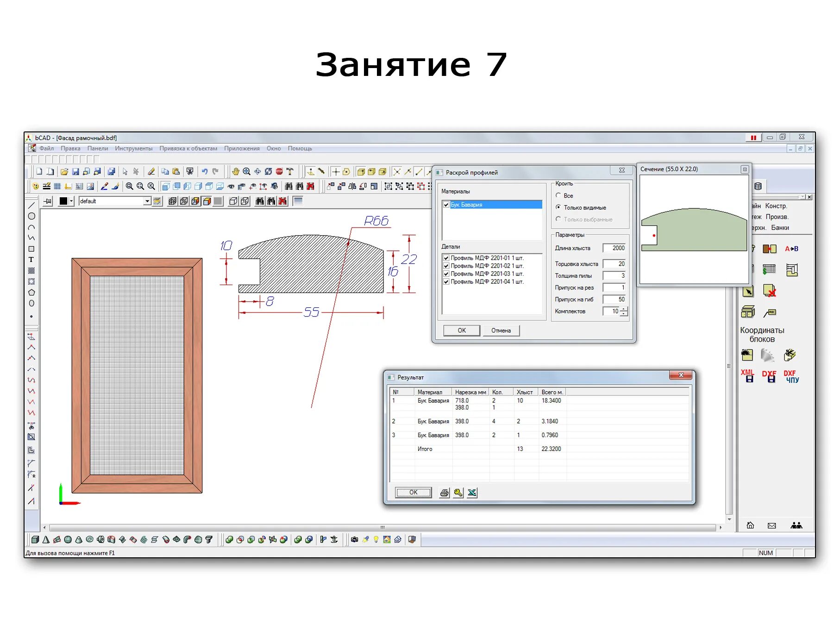
Task: Select the circle drawing tool in left toolbar
Action: (31, 216)
